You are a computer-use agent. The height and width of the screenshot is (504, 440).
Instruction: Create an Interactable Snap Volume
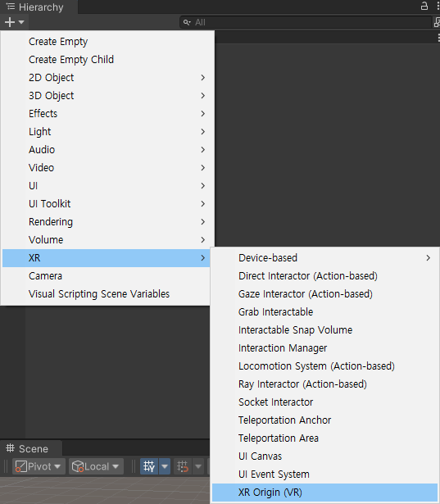pos(325,329)
